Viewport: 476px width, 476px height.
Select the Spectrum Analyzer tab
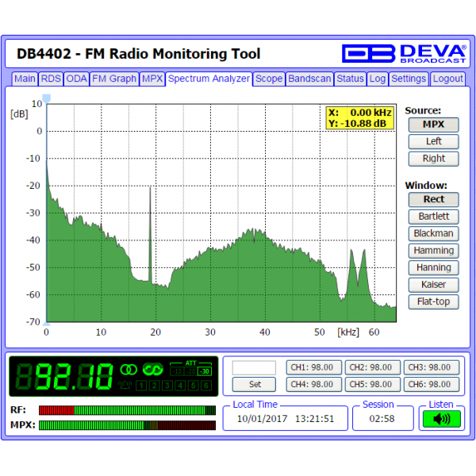(x=209, y=79)
